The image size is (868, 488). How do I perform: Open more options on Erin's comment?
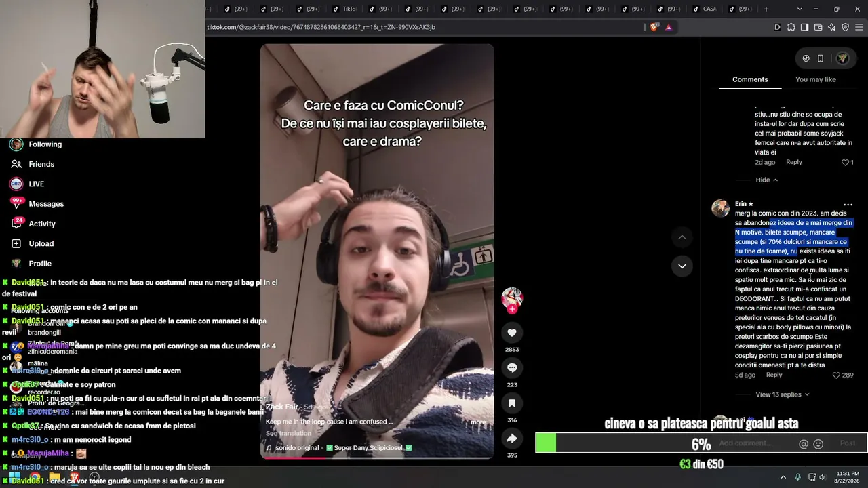(848, 204)
